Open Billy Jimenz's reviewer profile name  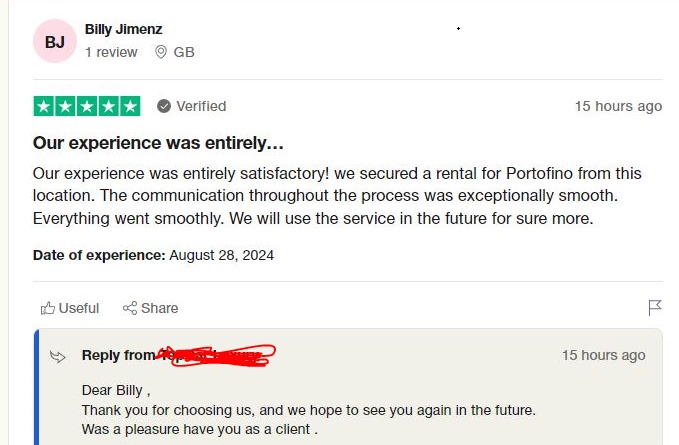[x=123, y=30]
